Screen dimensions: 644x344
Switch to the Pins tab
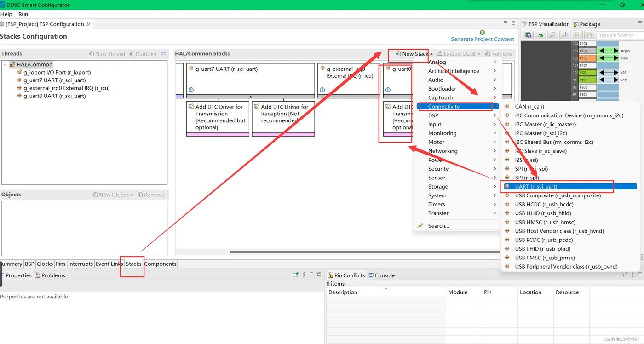[61, 264]
